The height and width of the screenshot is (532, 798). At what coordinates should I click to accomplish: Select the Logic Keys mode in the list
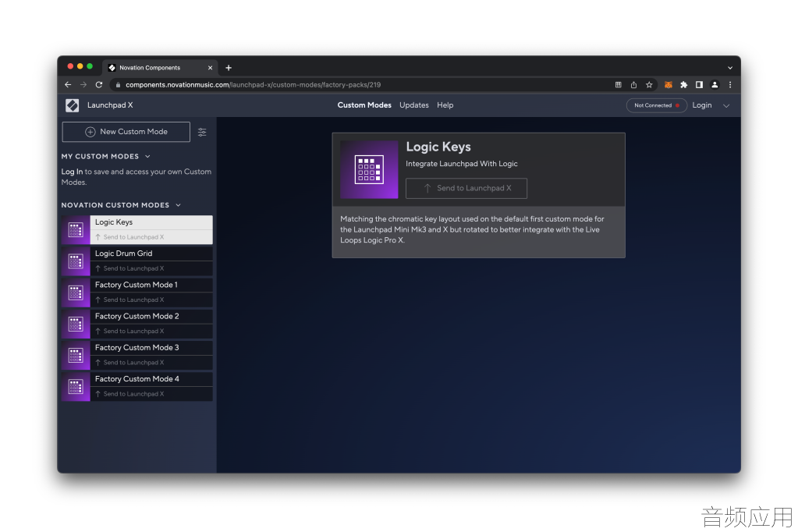(x=151, y=222)
